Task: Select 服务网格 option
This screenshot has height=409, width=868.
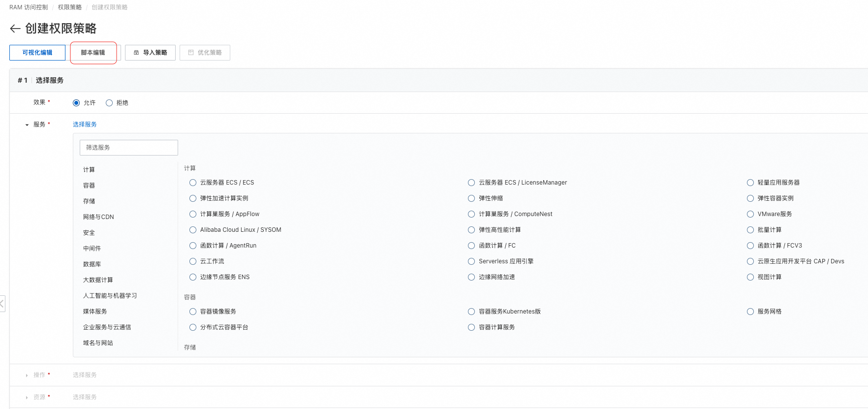Action: click(x=750, y=312)
